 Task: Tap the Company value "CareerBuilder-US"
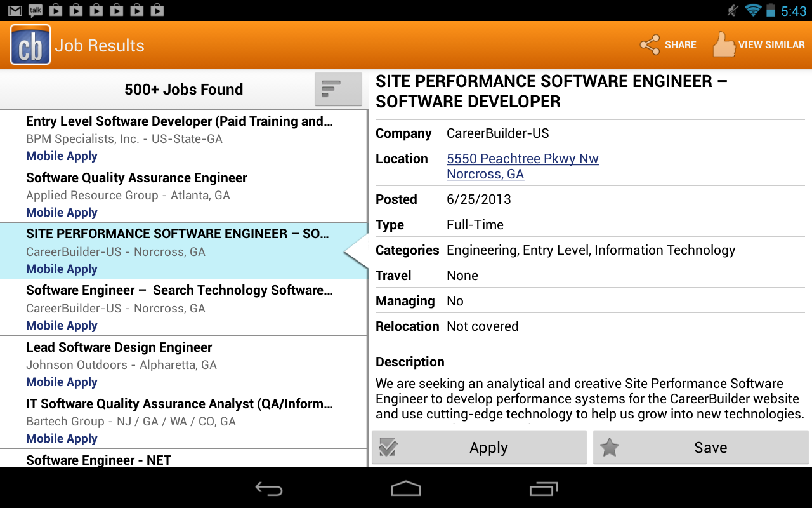coord(498,133)
